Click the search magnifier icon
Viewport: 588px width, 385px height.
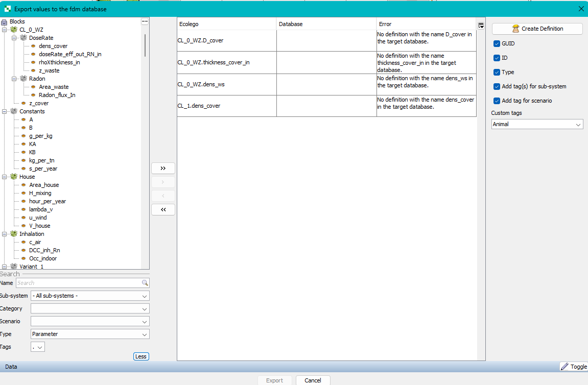(145, 283)
